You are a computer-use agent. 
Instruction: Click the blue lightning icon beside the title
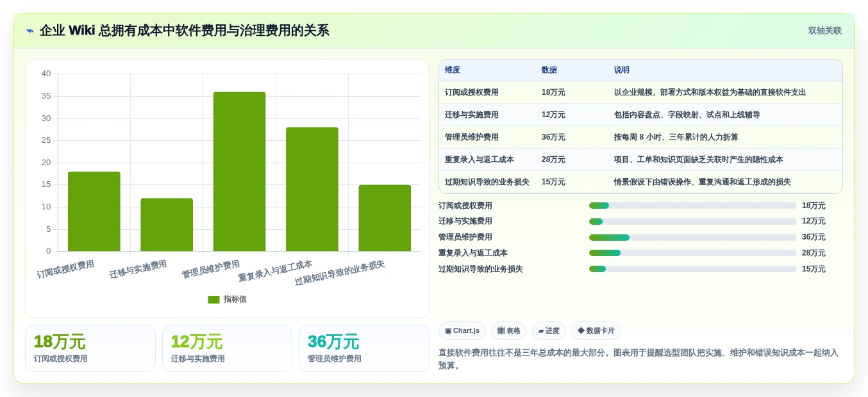(30, 31)
